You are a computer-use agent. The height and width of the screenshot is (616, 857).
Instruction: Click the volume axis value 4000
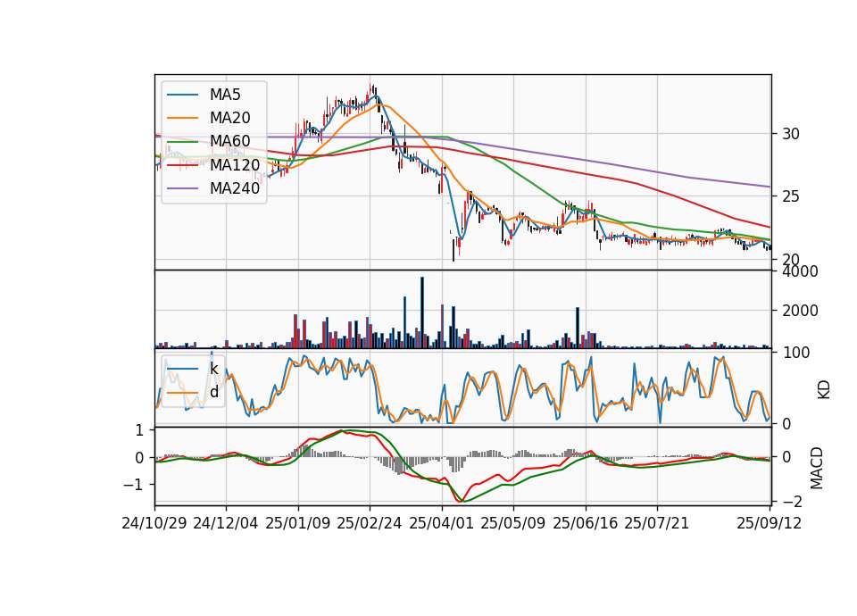coord(800,271)
